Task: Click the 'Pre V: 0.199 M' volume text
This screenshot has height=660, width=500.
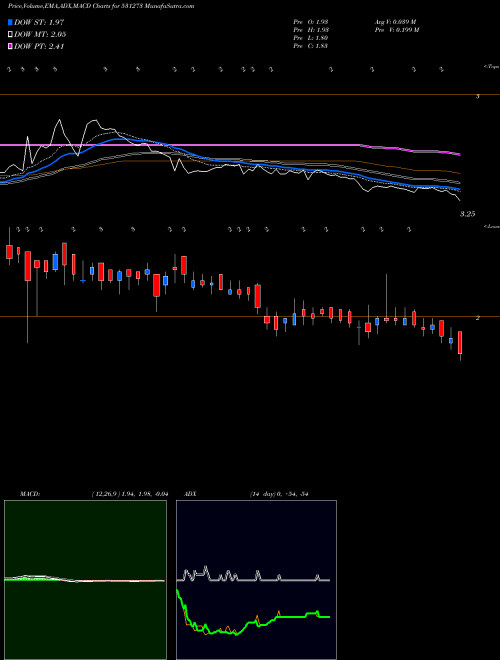Action: pyautogui.click(x=396, y=30)
